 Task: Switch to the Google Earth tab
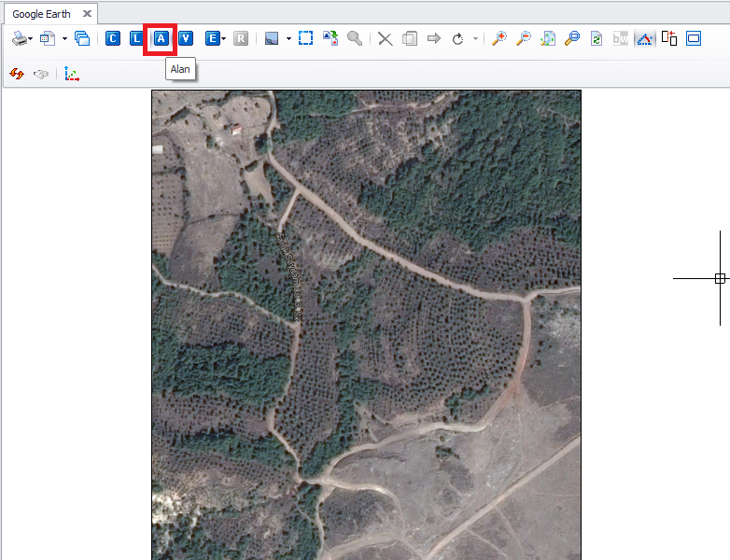click(41, 14)
